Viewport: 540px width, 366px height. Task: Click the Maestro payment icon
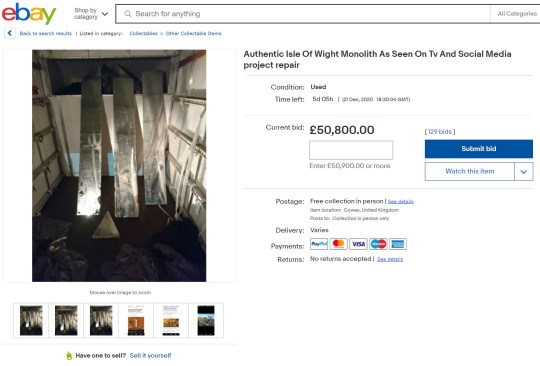click(x=378, y=244)
